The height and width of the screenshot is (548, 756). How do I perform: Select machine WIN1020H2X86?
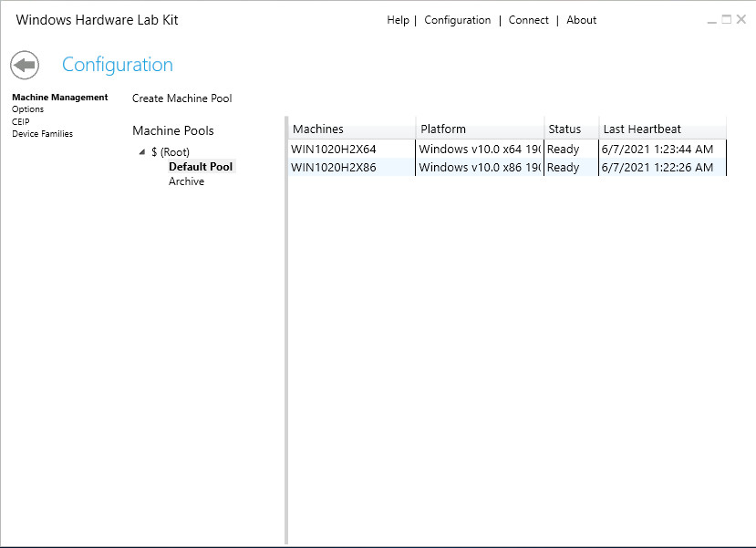[333, 167]
